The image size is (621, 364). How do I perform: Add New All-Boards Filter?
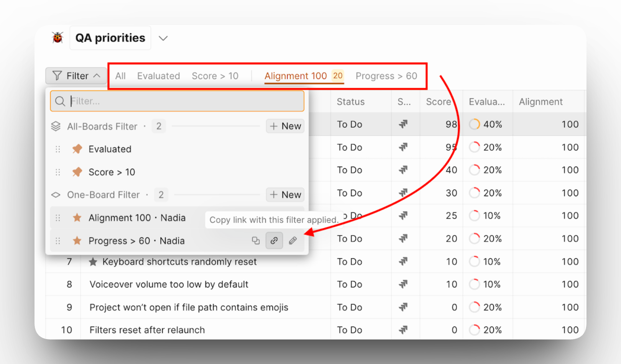point(285,126)
